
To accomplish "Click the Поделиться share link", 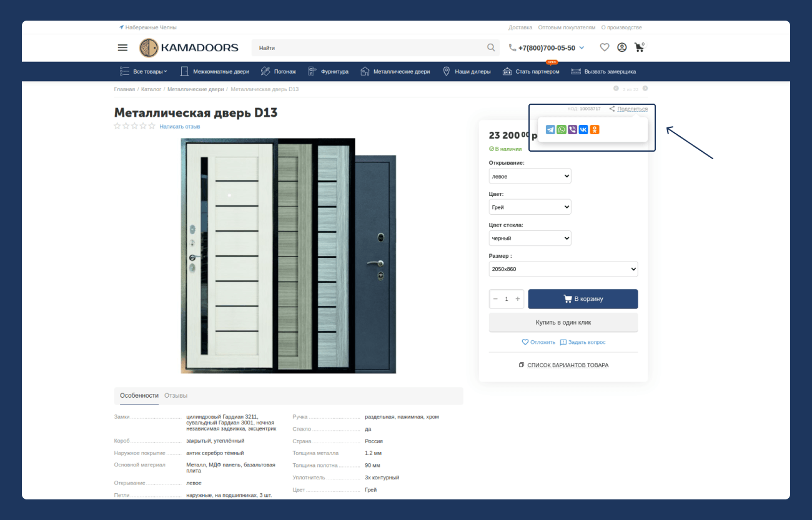I will [632, 109].
